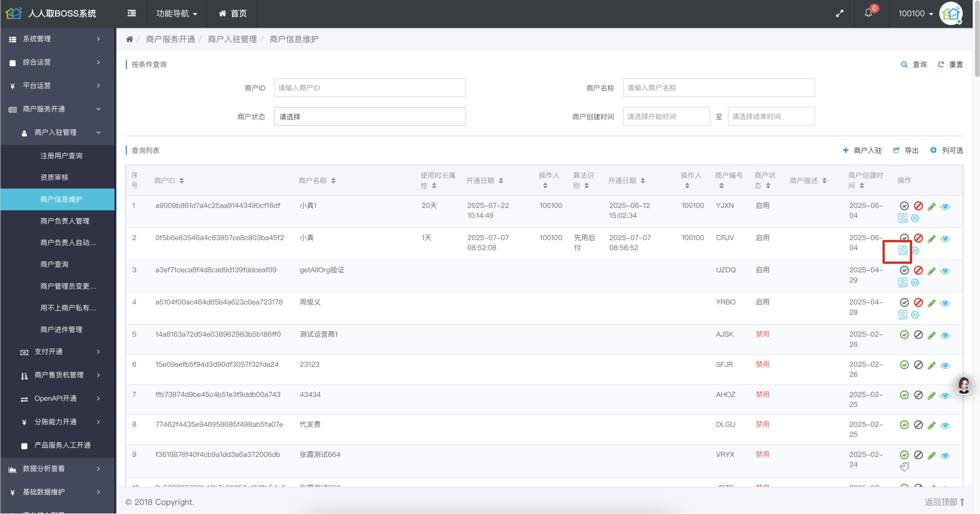Toggle the sidebar hamburger menu icon

[131, 13]
